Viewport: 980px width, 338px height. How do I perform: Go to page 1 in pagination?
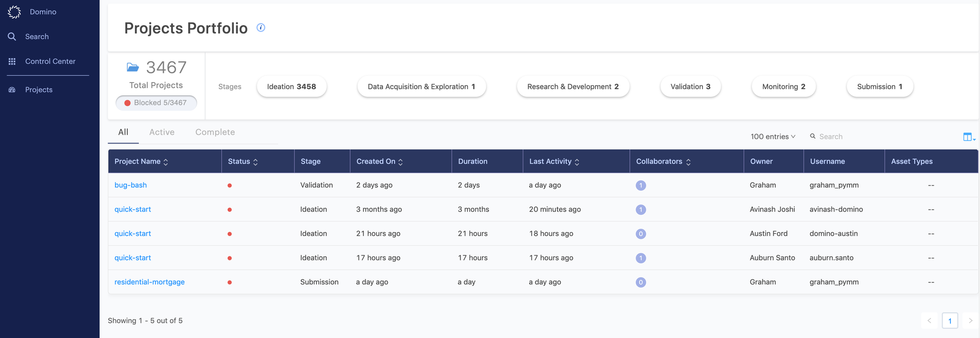click(949, 321)
